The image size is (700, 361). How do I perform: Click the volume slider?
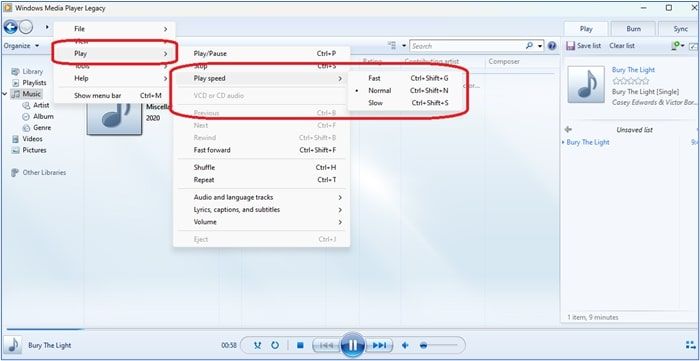(439, 345)
